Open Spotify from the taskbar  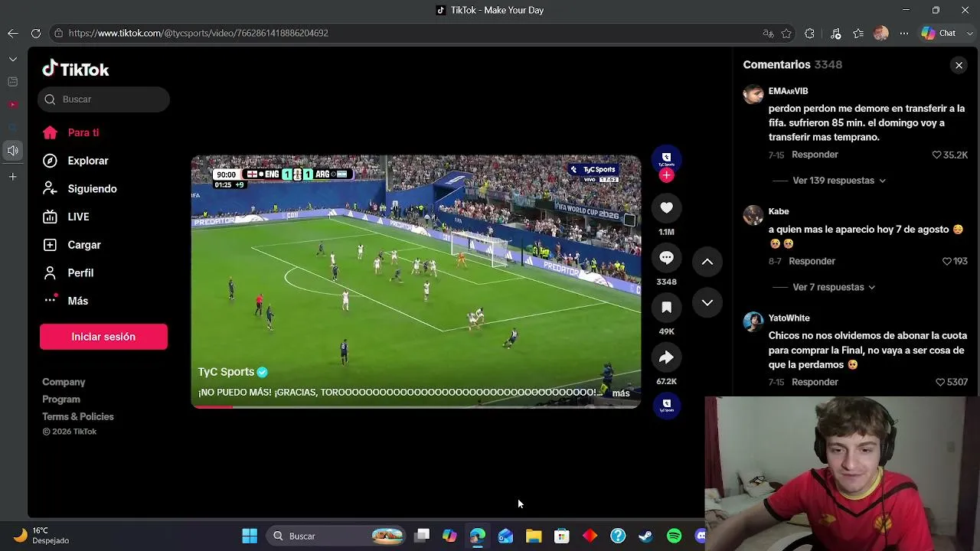pos(674,536)
